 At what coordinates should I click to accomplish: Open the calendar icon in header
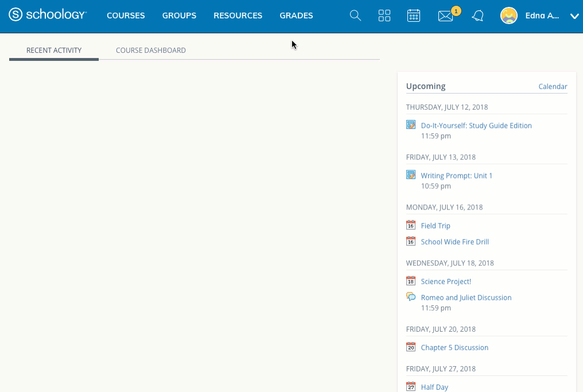click(414, 16)
